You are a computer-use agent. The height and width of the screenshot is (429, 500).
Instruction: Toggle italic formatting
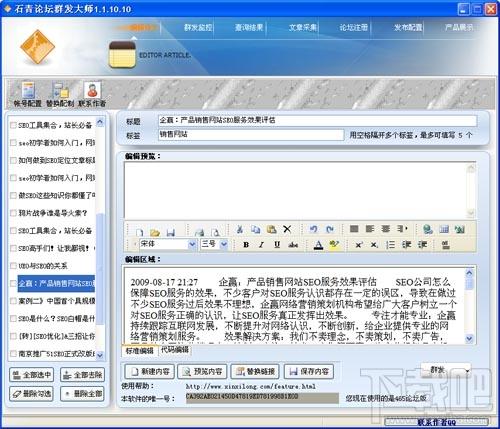(261, 245)
